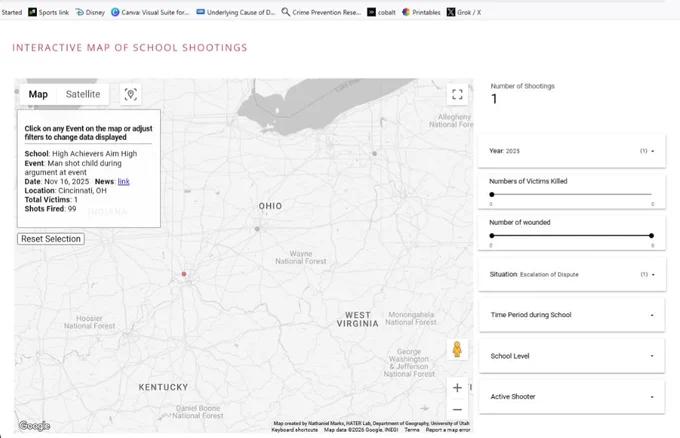Open the Underlying Cause of D... bookmark

tap(236, 12)
